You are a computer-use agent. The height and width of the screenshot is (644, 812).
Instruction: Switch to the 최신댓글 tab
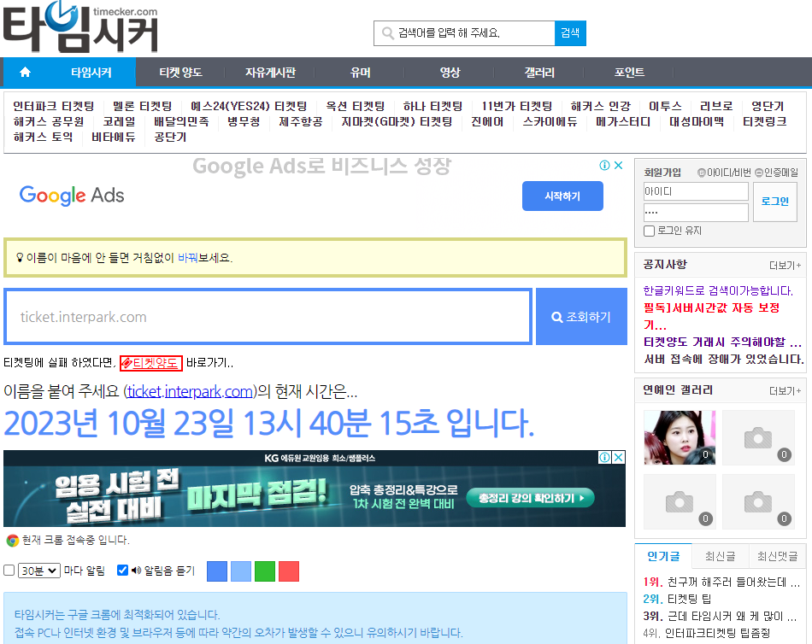click(x=777, y=556)
